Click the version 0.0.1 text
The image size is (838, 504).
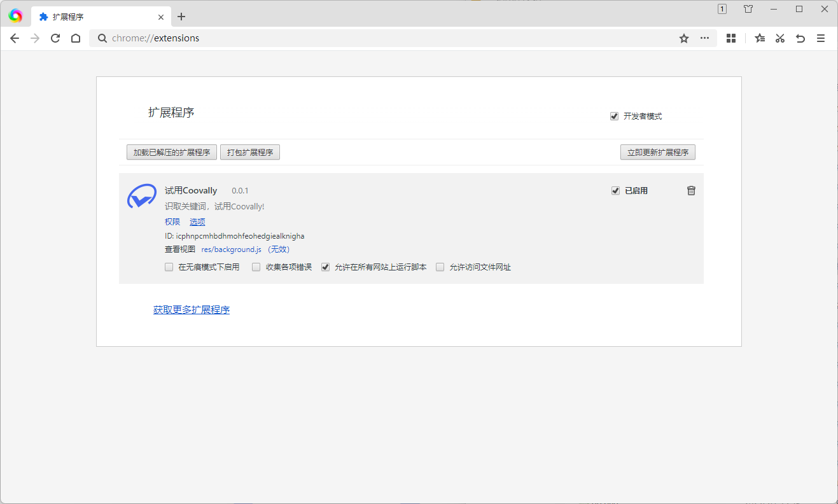coord(240,191)
